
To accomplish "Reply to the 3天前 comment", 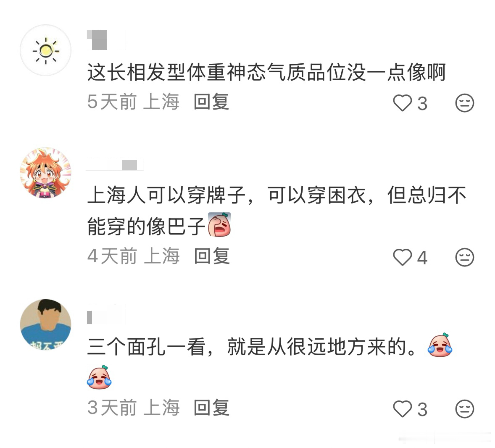I will click(x=211, y=407).
